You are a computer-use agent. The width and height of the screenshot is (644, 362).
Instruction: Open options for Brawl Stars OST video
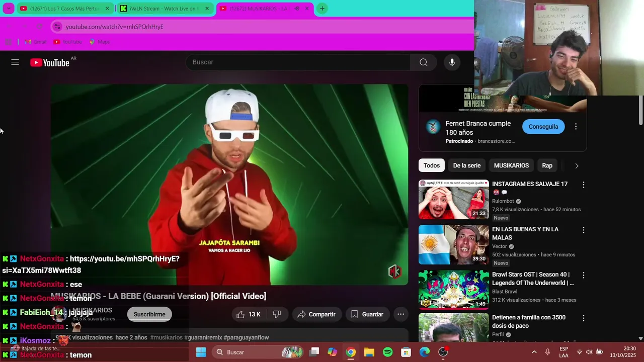tap(584, 275)
